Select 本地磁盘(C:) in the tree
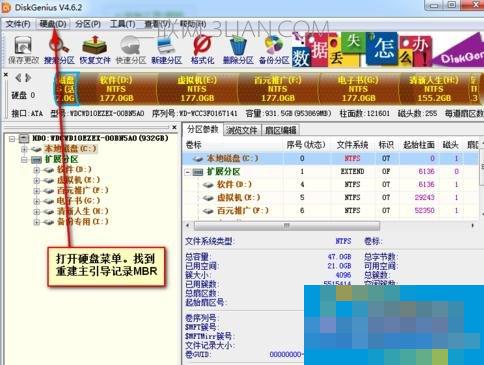Screen dimensions: 484x365 pyautogui.click(x=70, y=149)
